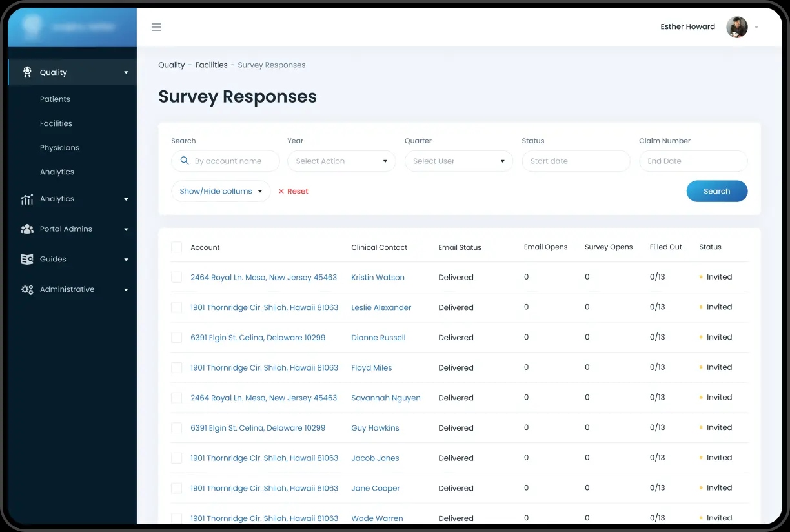Viewport: 790px width, 532px height.
Task: Toggle the select-all checkbox in table header
Action: [176, 247]
